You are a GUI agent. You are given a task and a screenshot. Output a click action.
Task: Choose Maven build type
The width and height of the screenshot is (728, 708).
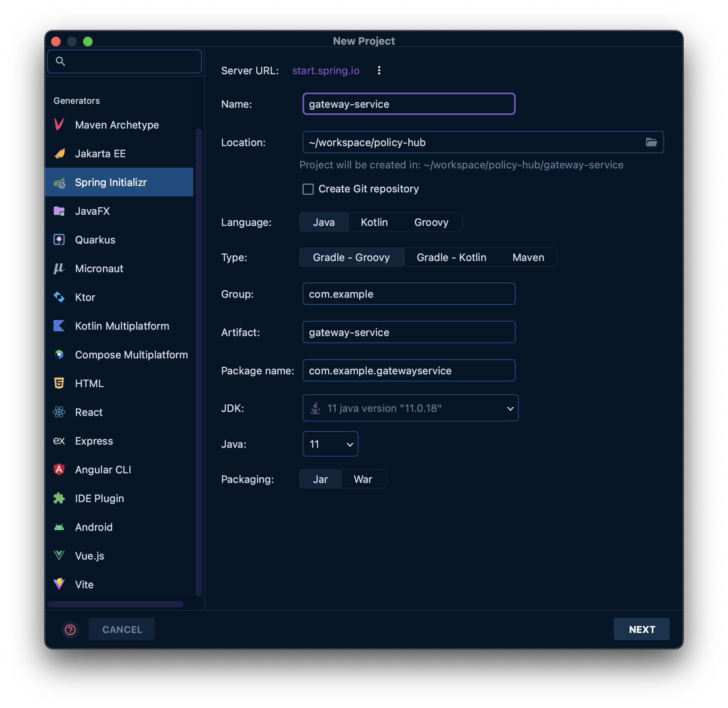[x=528, y=257]
